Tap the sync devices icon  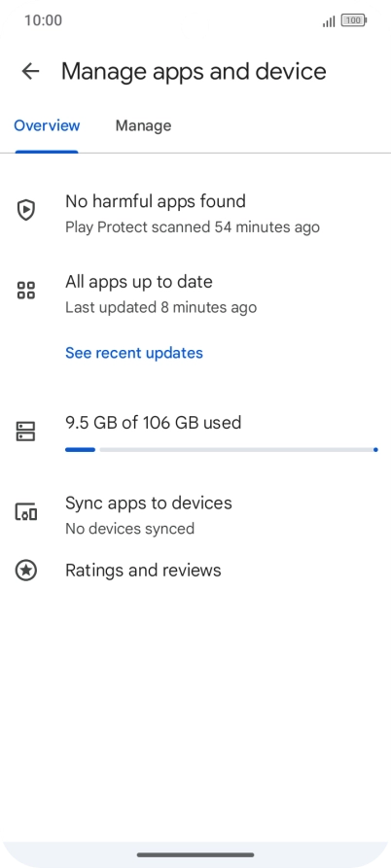(x=26, y=512)
